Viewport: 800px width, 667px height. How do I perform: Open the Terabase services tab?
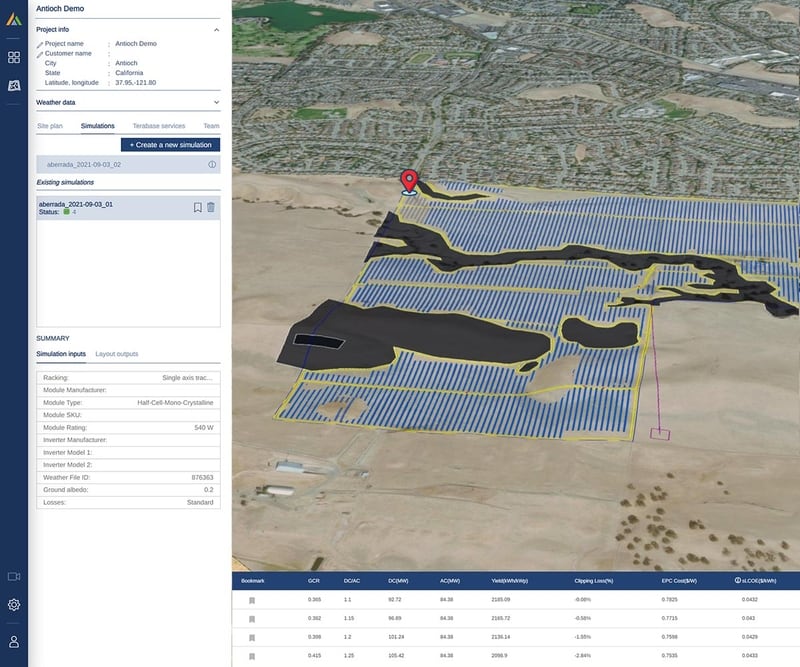click(161, 124)
